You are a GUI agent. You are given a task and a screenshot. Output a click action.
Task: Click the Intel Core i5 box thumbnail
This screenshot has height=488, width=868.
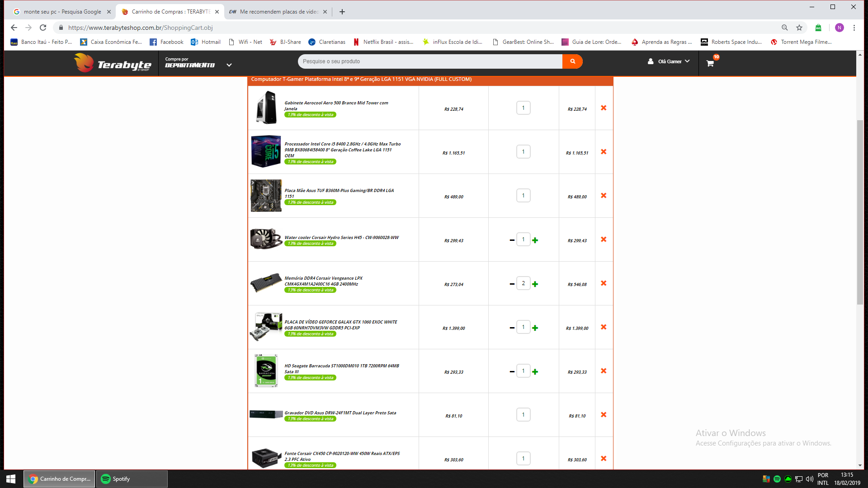click(266, 151)
